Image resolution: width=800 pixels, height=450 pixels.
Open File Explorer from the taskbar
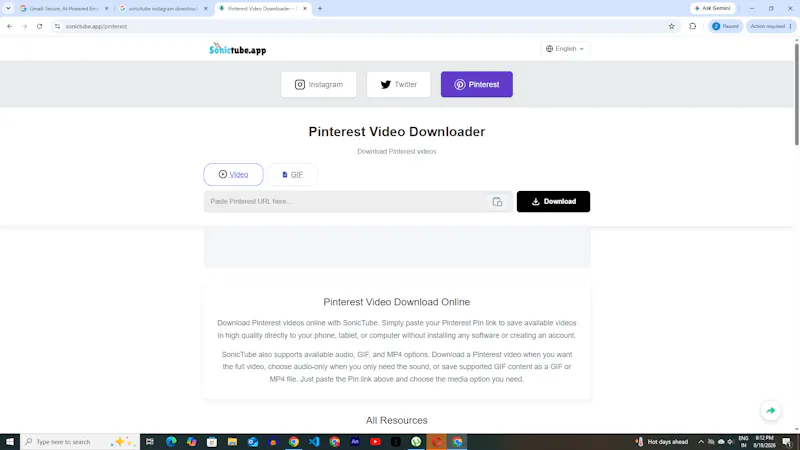[232, 442]
